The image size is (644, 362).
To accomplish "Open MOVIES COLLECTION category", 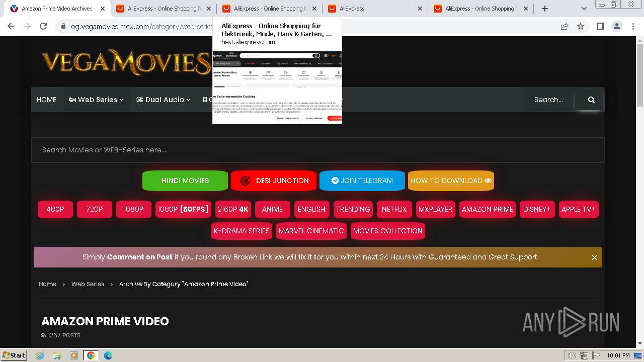I will 388,231.
